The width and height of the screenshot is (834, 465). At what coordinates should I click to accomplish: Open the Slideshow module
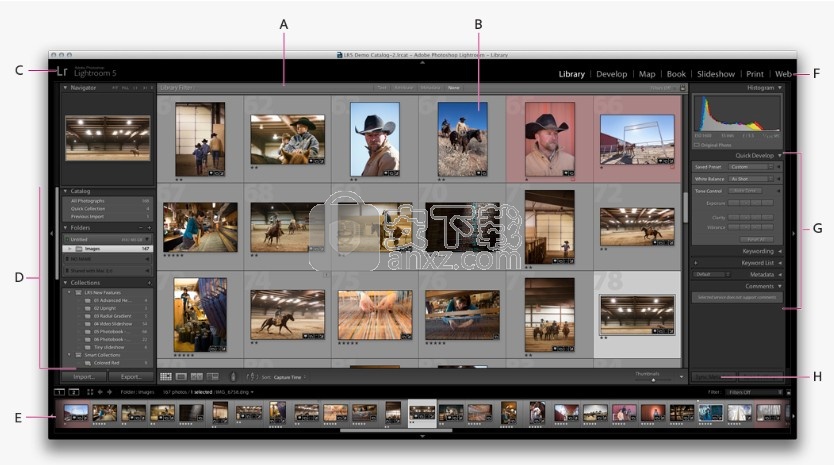point(716,74)
